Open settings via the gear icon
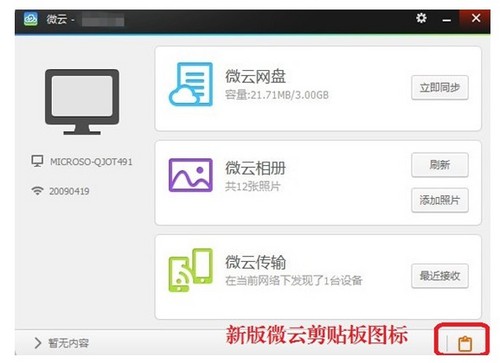 point(421,18)
